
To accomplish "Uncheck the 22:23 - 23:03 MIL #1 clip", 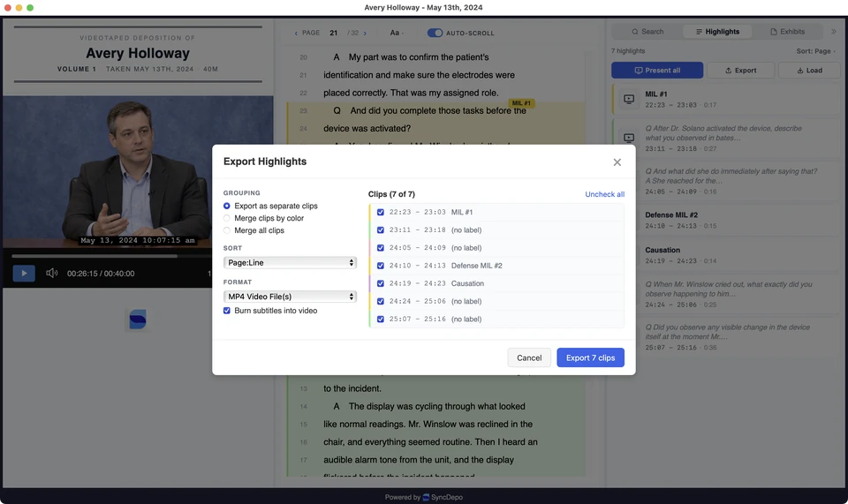I will 381,213.
